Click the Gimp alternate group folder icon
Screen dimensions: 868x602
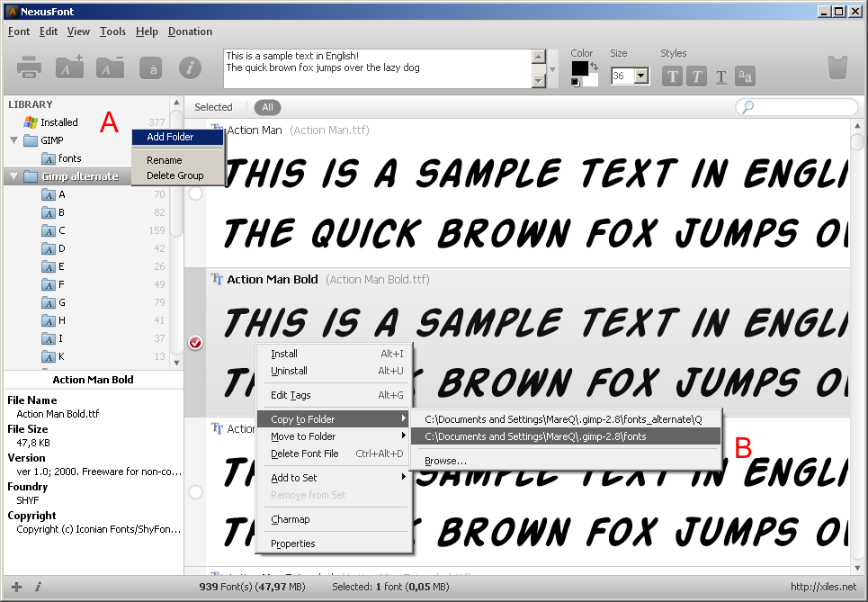click(31, 176)
